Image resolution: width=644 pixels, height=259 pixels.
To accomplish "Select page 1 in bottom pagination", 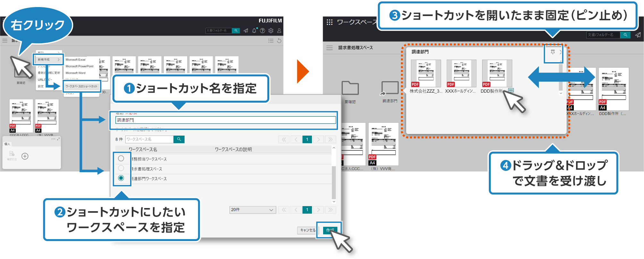I will (x=307, y=210).
